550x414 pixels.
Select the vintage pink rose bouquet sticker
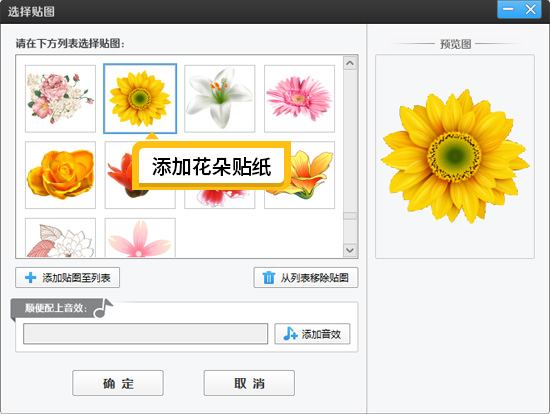[x=60, y=99]
